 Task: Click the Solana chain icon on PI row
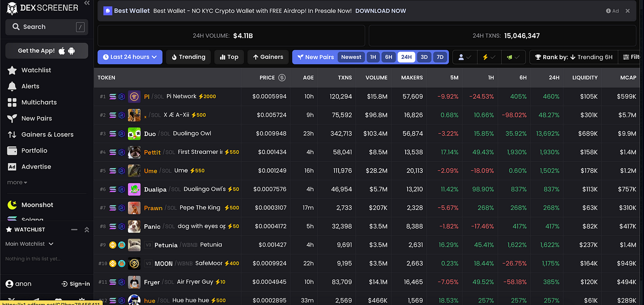point(113,96)
